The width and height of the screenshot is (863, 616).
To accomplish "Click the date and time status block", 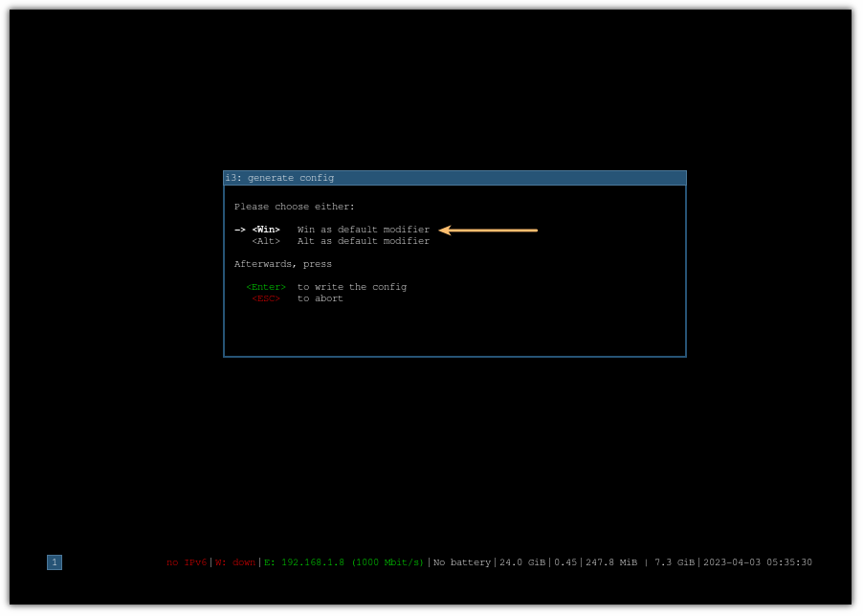I will coord(756,562).
